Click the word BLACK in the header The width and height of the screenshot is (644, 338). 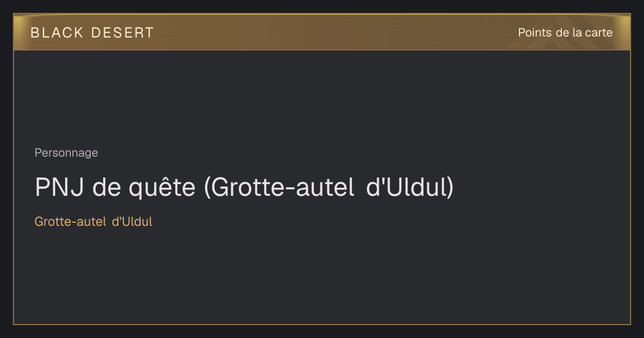[x=57, y=33]
